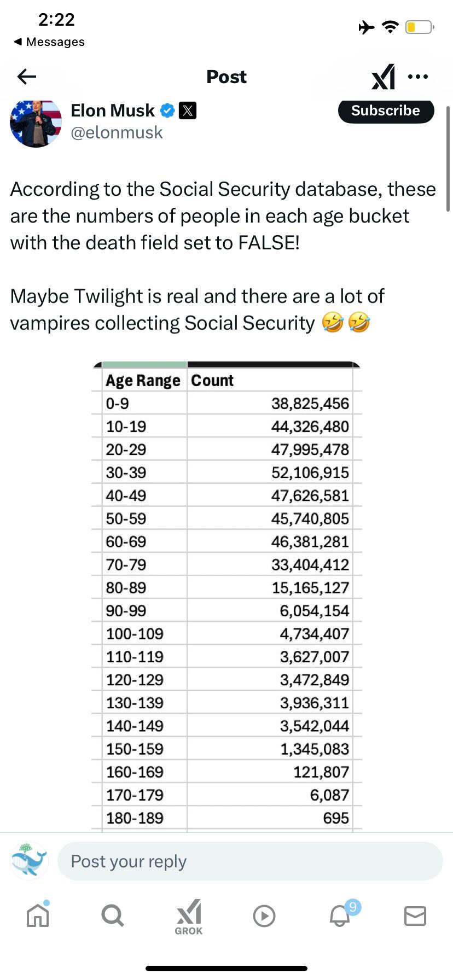Tap the page scrollbar indicator

tap(448, 159)
